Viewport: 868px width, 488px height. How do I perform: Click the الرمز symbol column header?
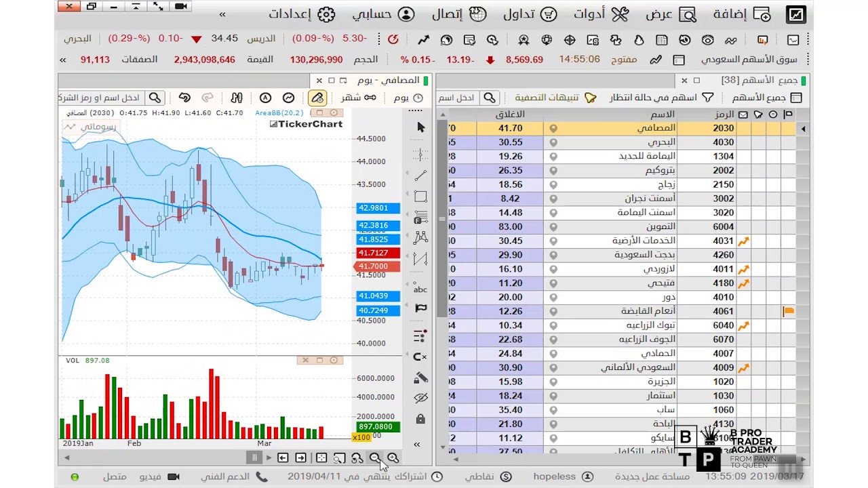[725, 115]
